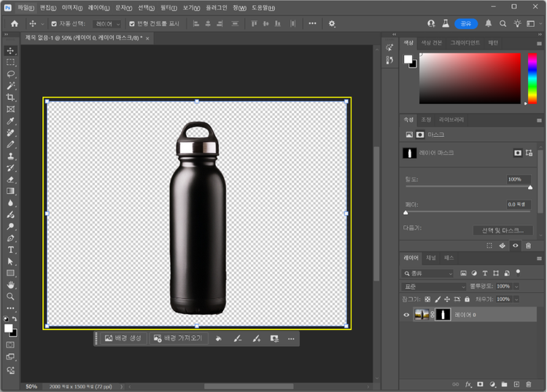Delete layer using trash icon in Layers panel
Viewport: 547px width, 392px height.
tap(529, 384)
